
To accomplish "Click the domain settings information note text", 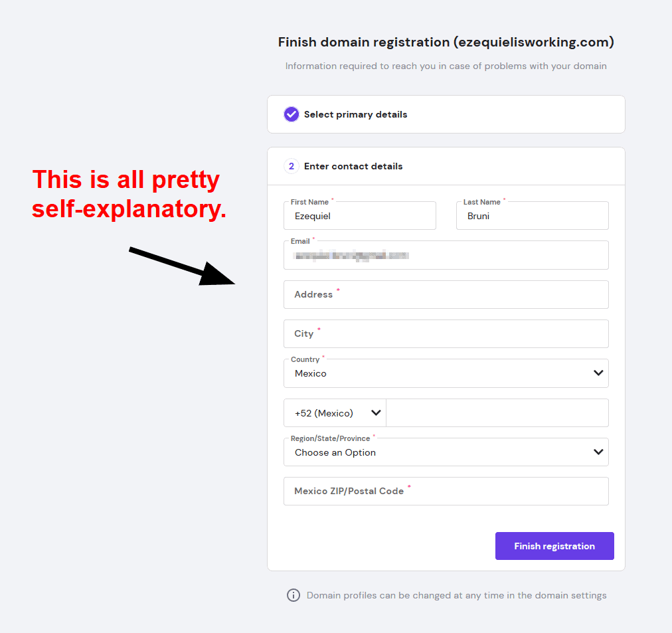I will tap(456, 595).
